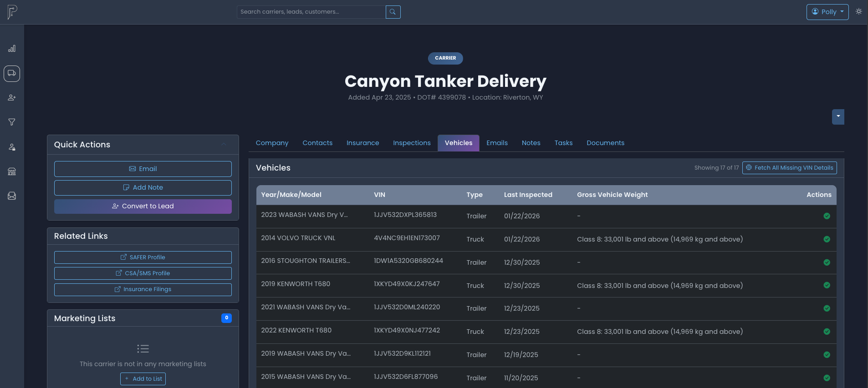Image resolution: width=868 pixels, height=388 pixels.
Task: Click the funnel filter sidebar icon
Action: pos(12,122)
